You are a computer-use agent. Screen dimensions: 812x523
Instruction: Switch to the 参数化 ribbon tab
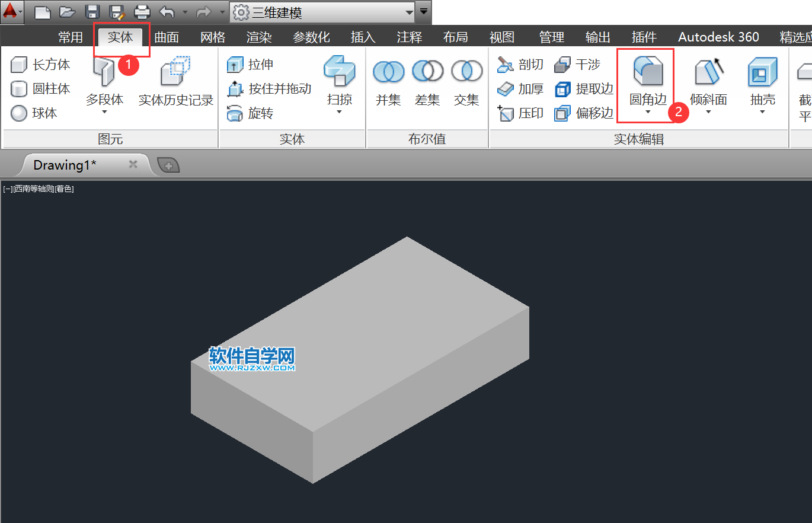click(311, 37)
